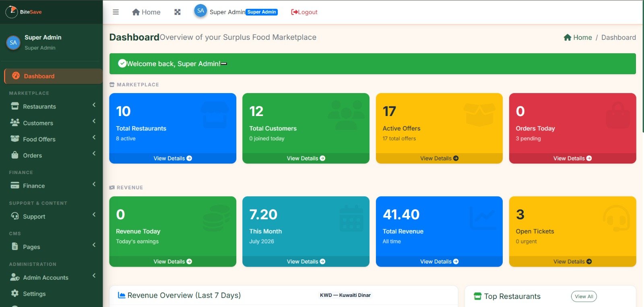View Details of Revenue Today card
This screenshot has width=644, height=307.
(173, 261)
